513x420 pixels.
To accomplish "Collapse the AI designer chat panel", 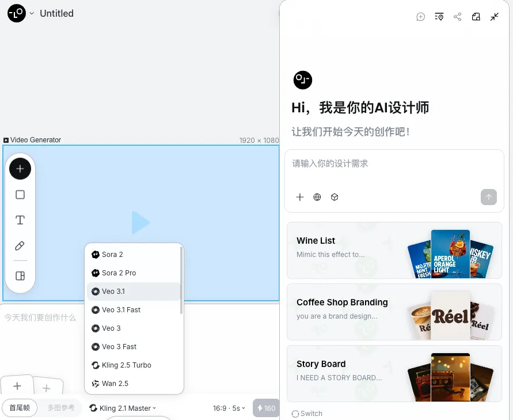I will click(495, 17).
